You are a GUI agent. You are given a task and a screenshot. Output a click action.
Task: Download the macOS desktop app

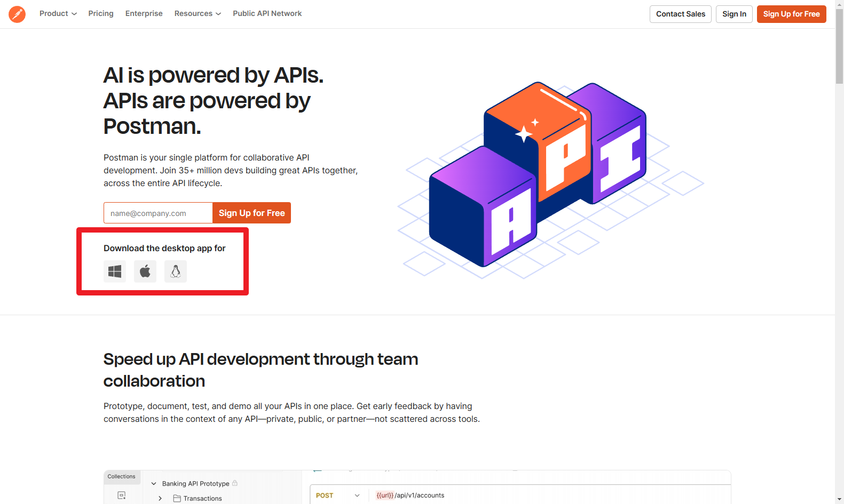tap(145, 271)
